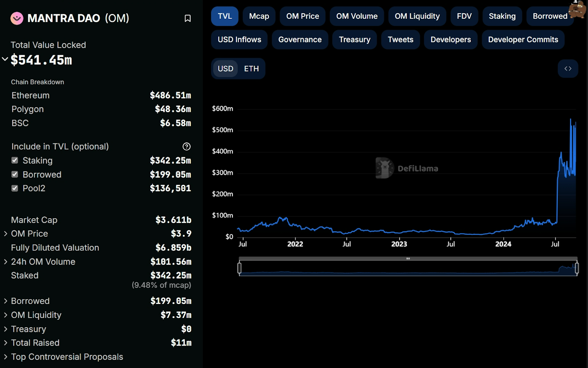Uncheck the Borrowed checkbox
The height and width of the screenshot is (368, 588).
15,174
